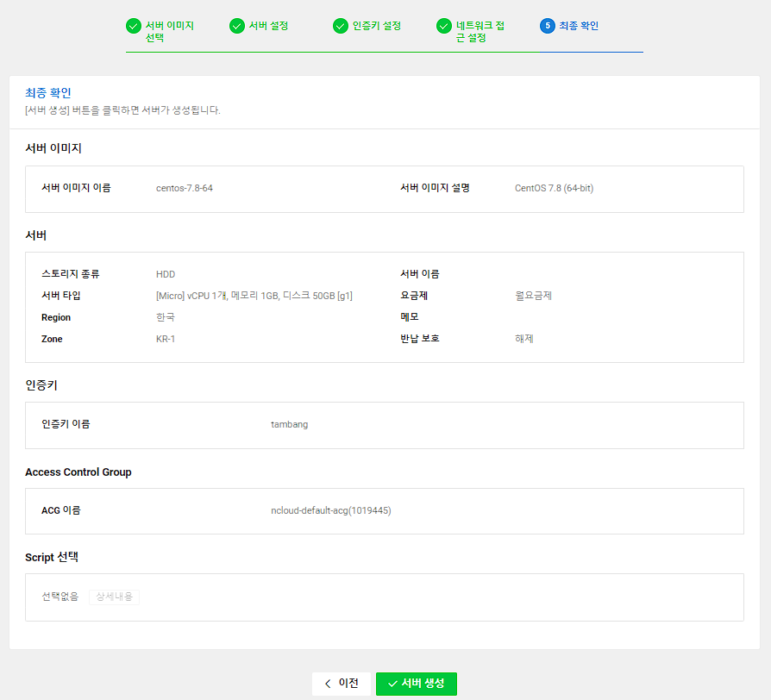Click the instruction text under 최종 확인
The width and height of the screenshot is (771, 700).
(123, 110)
